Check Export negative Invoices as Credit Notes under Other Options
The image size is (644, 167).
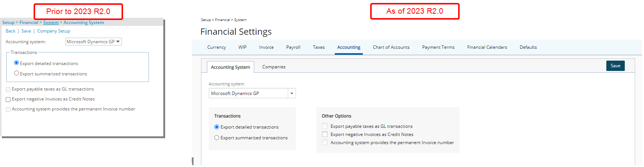click(325, 134)
